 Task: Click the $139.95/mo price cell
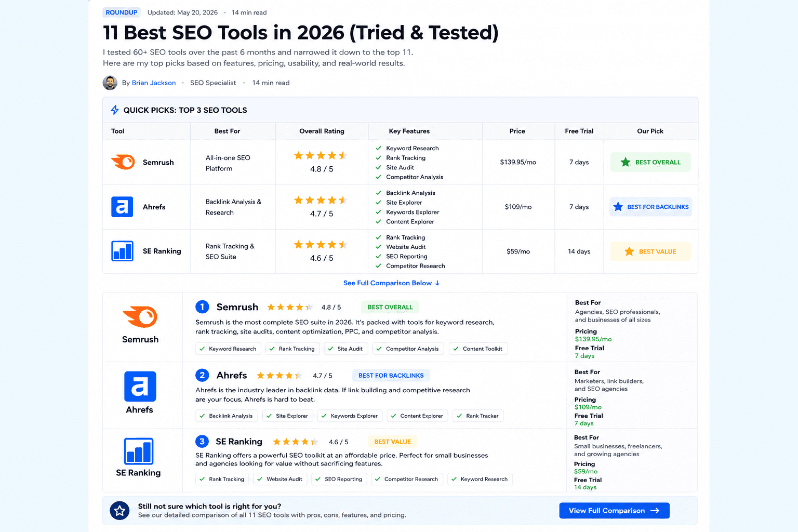click(x=518, y=162)
